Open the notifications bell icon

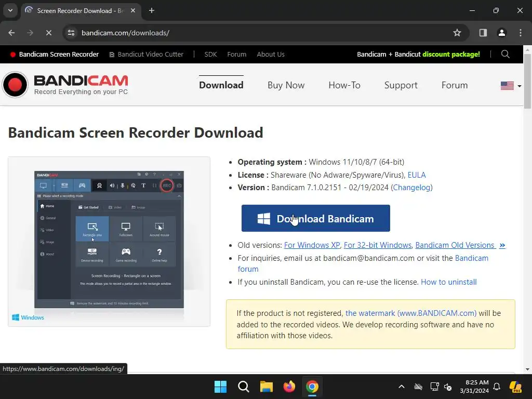click(x=497, y=387)
